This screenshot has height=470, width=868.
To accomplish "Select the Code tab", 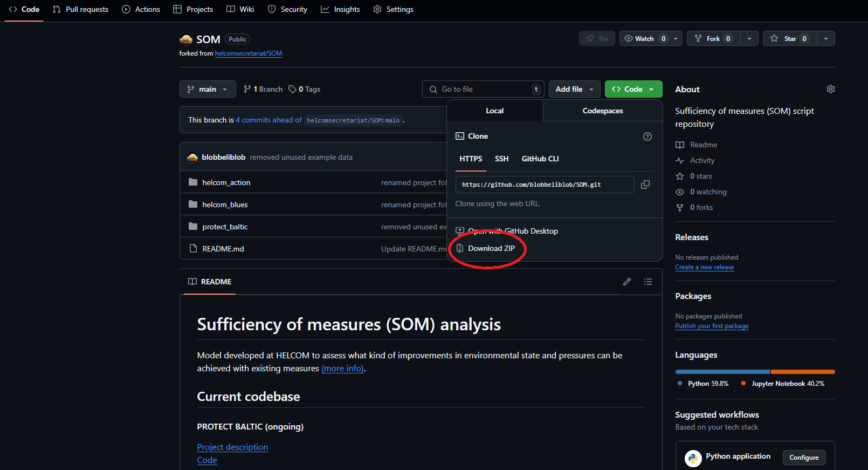I will click(x=24, y=9).
